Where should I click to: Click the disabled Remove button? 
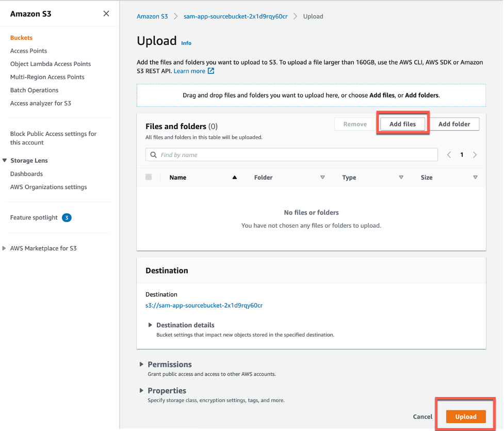click(x=355, y=124)
